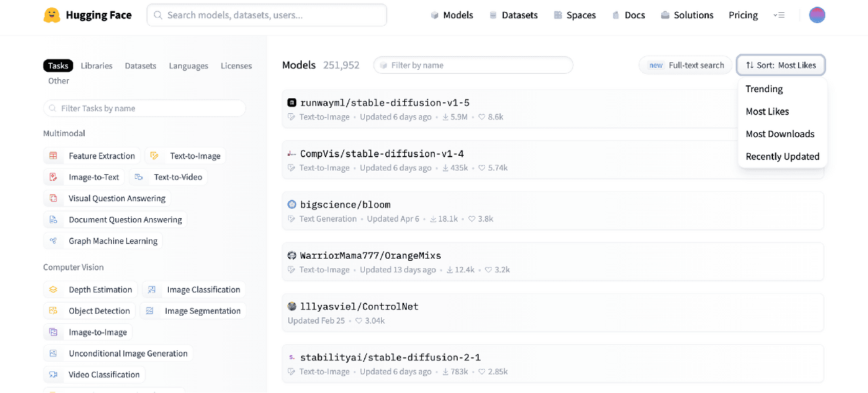The image size is (868, 393).
Task: Click the Text-to-Image task filter icon
Action: tap(155, 156)
